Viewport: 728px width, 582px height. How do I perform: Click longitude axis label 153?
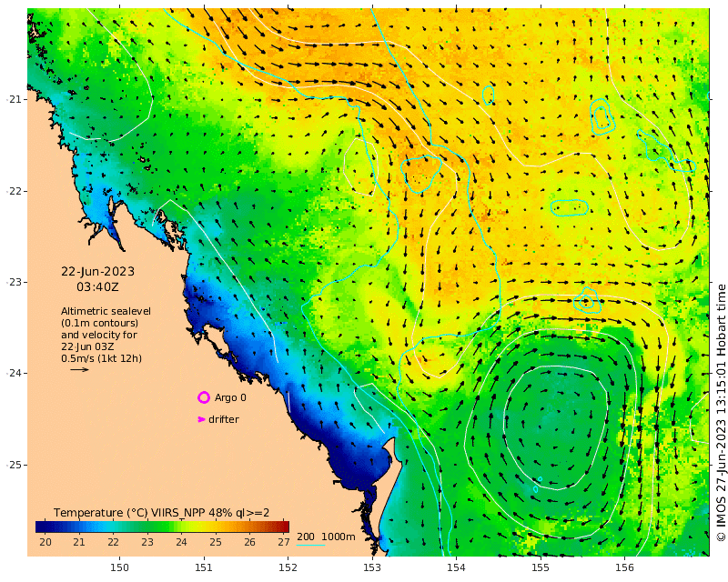point(372,567)
